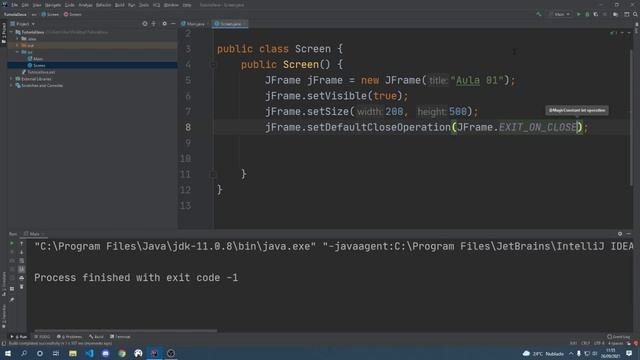Select the Screen class in project tree
Viewport: 640px width, 360px height.
pos(36,65)
